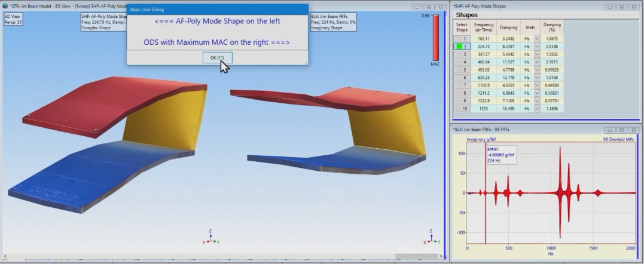The image size is (644, 264).
Task: Select shape 5 at 493.03 Hz
Action: pyautogui.click(x=462, y=69)
